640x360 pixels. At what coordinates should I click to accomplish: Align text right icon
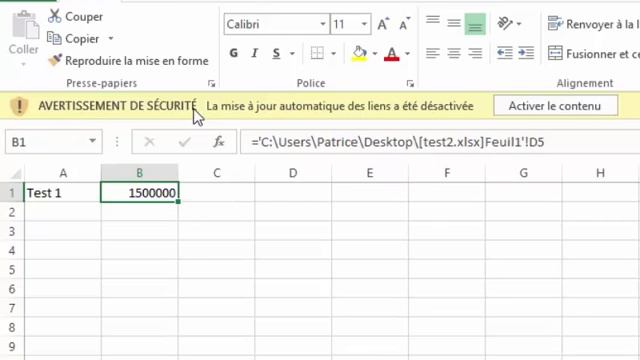[x=475, y=53]
